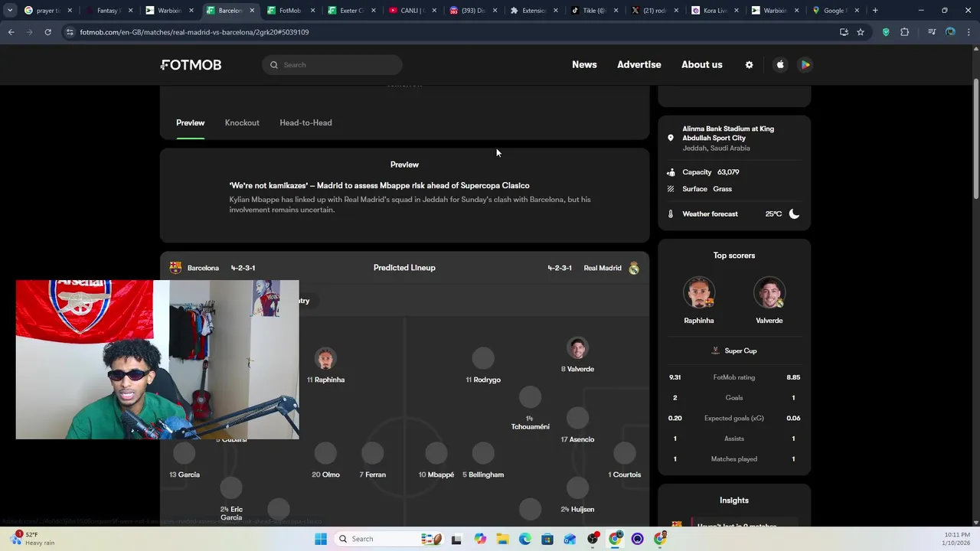Open the Copilot icon on the taskbar
The height and width of the screenshot is (551, 980).
click(x=480, y=539)
